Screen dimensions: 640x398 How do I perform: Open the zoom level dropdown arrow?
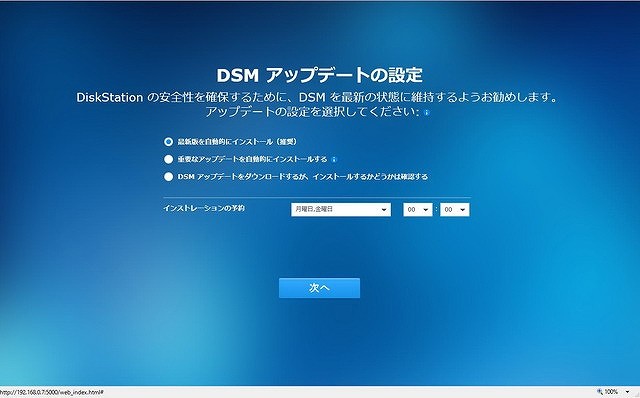pyautogui.click(x=627, y=392)
